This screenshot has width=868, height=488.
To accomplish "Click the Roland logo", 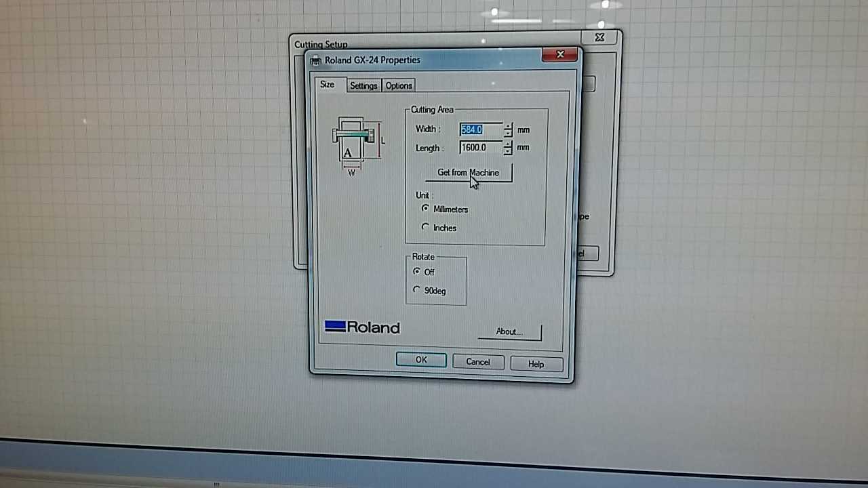I will point(362,327).
